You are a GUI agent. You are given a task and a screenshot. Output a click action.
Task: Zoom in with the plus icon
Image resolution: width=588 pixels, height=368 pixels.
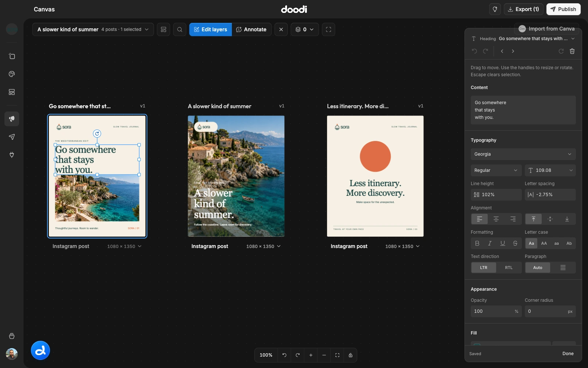point(311,355)
